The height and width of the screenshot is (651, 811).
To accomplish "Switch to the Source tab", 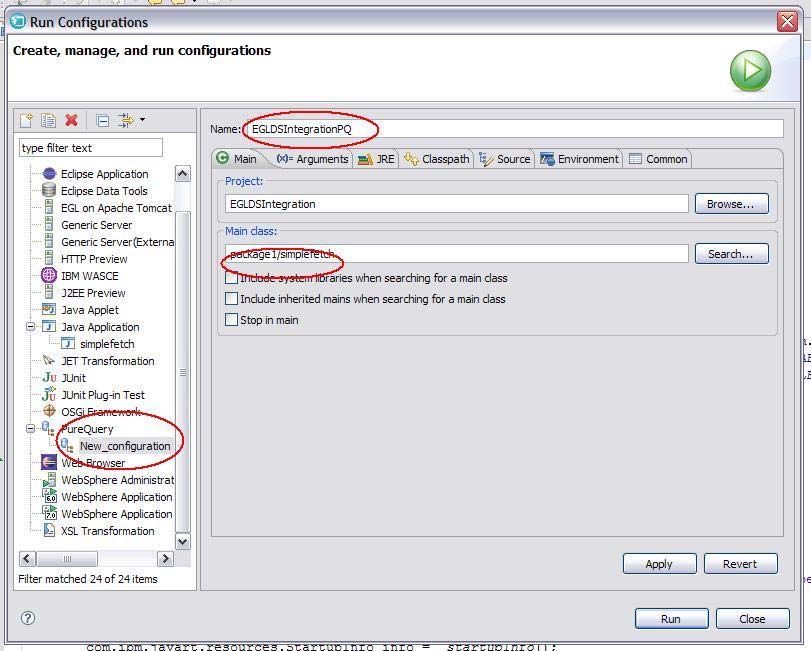I will tap(505, 159).
